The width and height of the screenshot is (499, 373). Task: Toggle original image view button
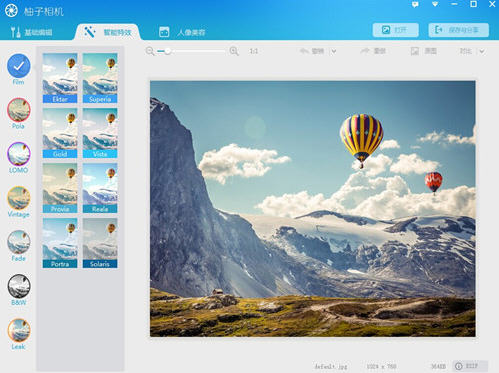point(424,51)
